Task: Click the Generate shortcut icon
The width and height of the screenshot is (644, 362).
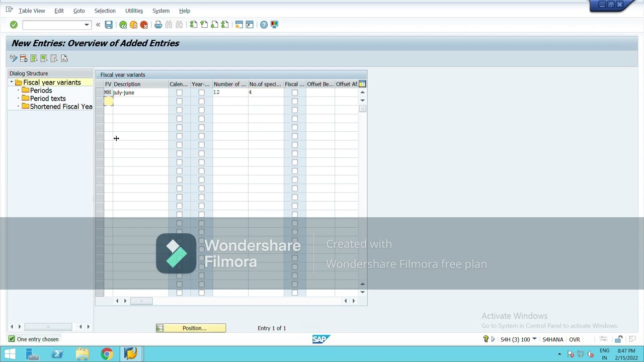Action: [250, 25]
